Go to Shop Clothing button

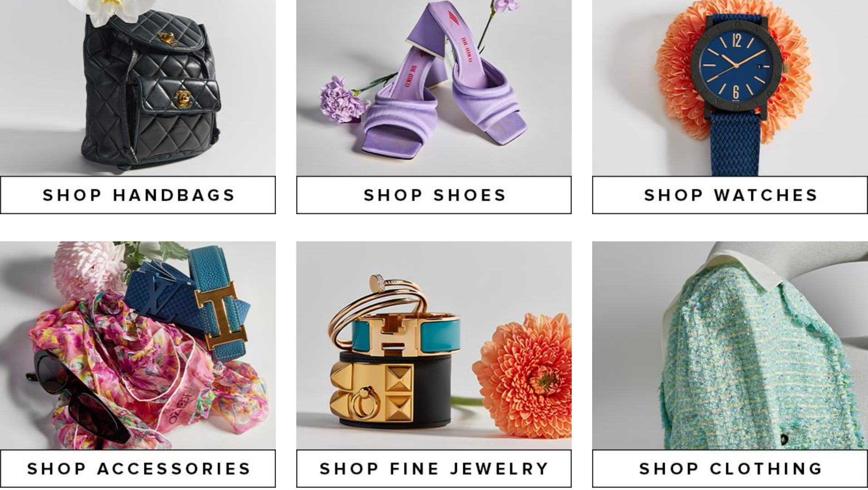[x=730, y=469]
